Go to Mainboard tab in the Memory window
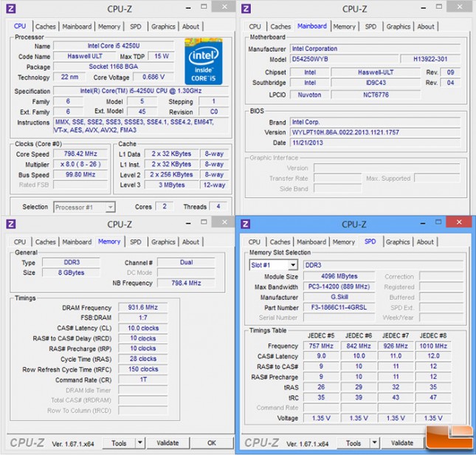Image resolution: width=476 pixels, height=455 pixels. 77,242
